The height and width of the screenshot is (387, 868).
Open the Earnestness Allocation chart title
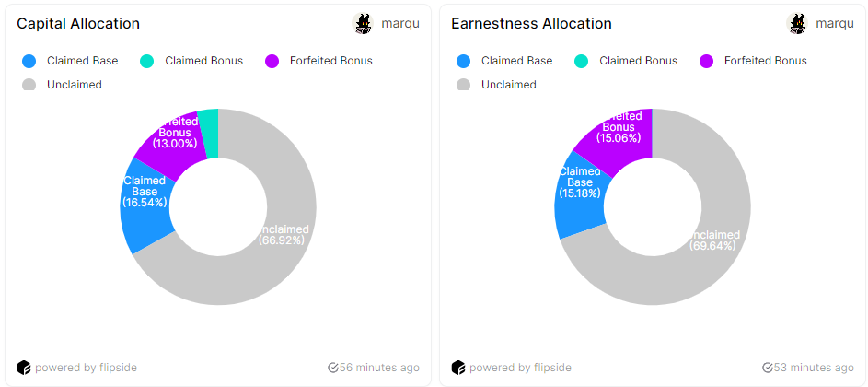[531, 24]
